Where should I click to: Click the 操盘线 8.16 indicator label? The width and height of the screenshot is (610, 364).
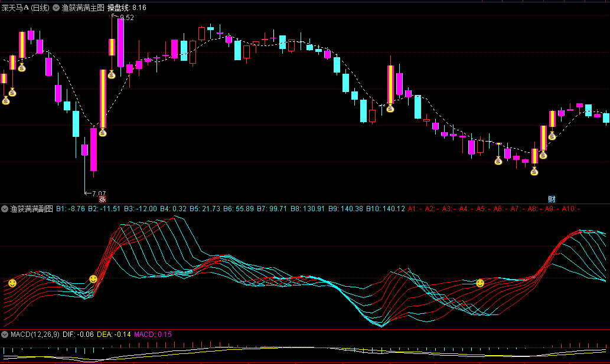[126, 8]
